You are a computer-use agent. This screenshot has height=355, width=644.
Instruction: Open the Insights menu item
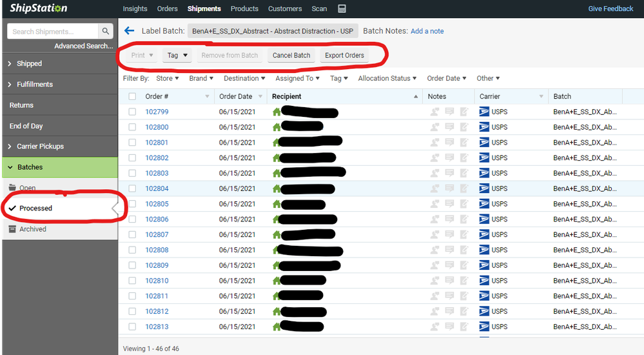coord(135,9)
